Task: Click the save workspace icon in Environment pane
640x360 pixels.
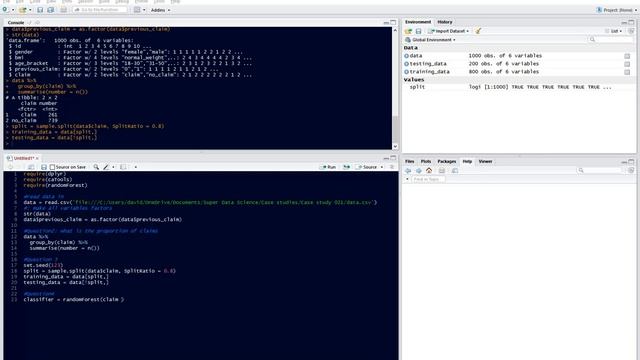Action: pos(418,31)
